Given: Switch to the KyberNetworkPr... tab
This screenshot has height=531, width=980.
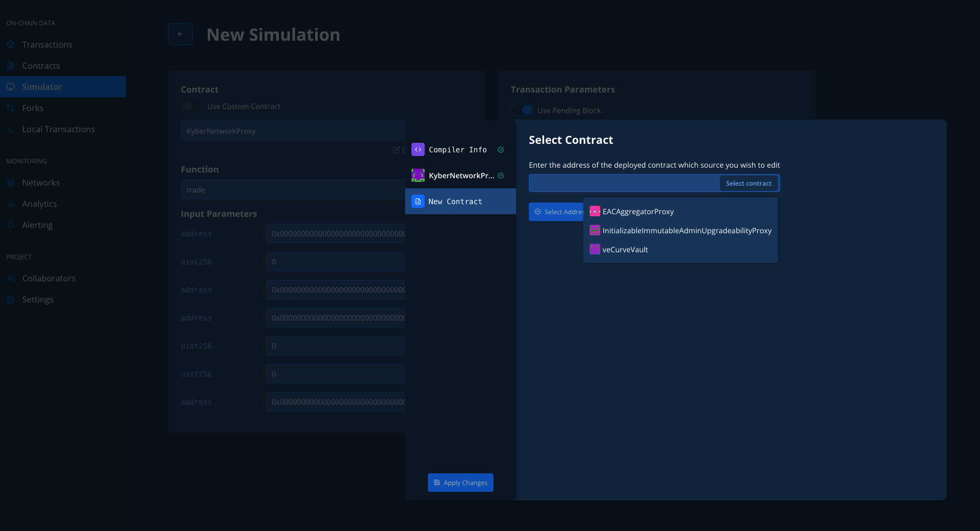Looking at the screenshot, I should pyautogui.click(x=461, y=176).
